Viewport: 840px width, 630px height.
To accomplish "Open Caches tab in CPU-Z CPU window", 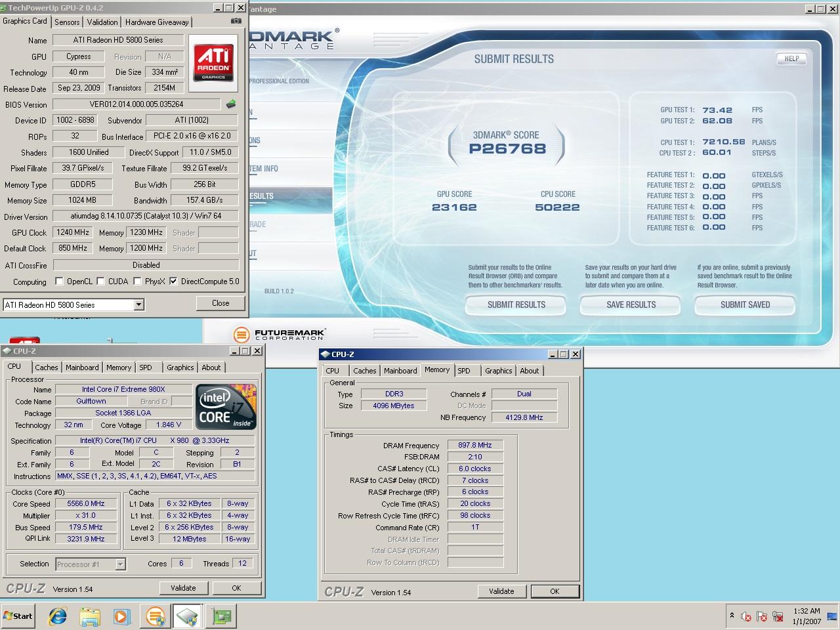I will pyautogui.click(x=47, y=367).
